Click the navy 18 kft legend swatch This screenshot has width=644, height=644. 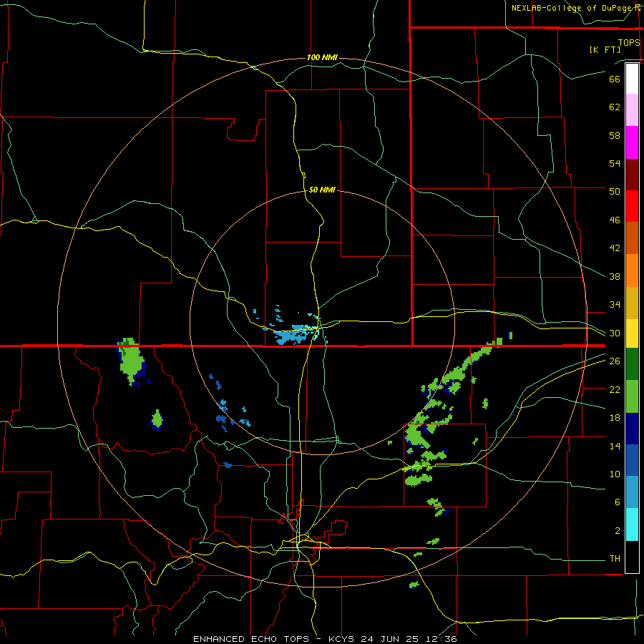[632, 429]
